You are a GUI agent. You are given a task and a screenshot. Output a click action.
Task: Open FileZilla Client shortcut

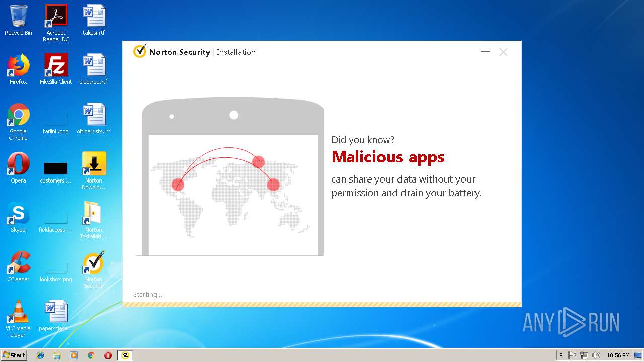click(x=56, y=69)
